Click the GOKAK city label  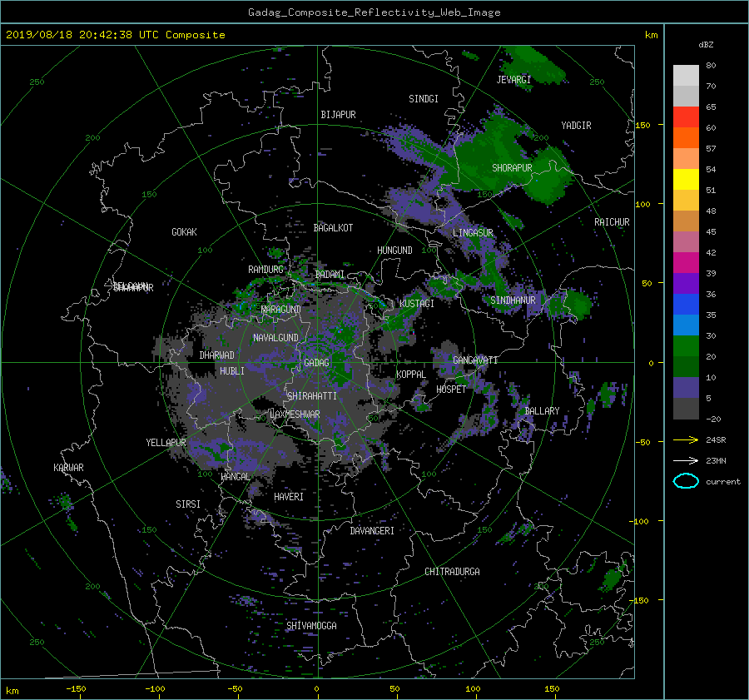184,232
